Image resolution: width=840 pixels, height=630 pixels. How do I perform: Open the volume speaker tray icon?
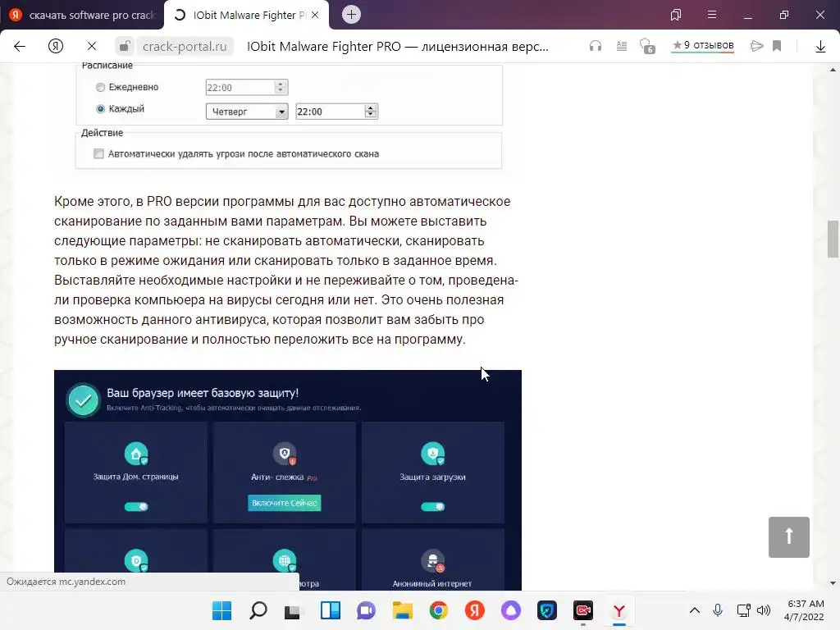coord(764,610)
